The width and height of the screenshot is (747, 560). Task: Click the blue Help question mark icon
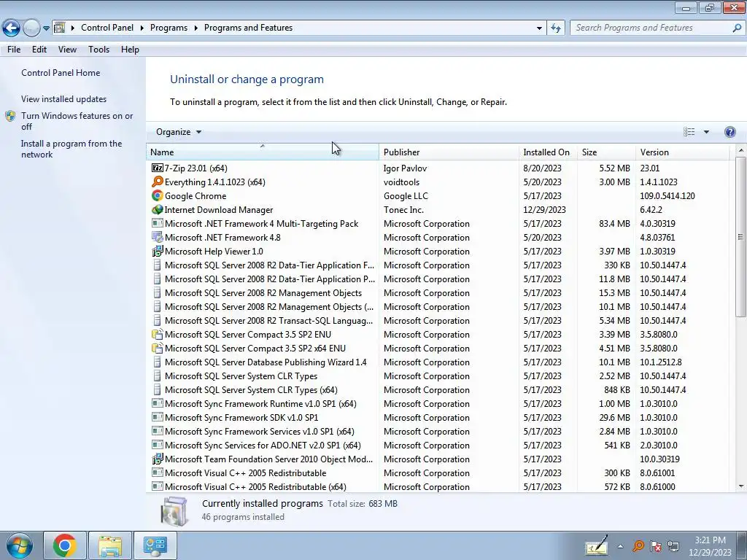(x=729, y=132)
